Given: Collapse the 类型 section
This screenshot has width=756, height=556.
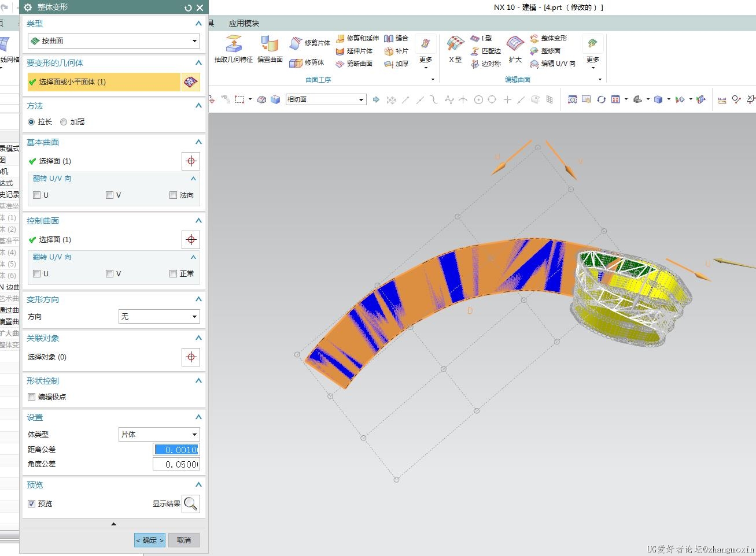Looking at the screenshot, I should pyautogui.click(x=198, y=24).
